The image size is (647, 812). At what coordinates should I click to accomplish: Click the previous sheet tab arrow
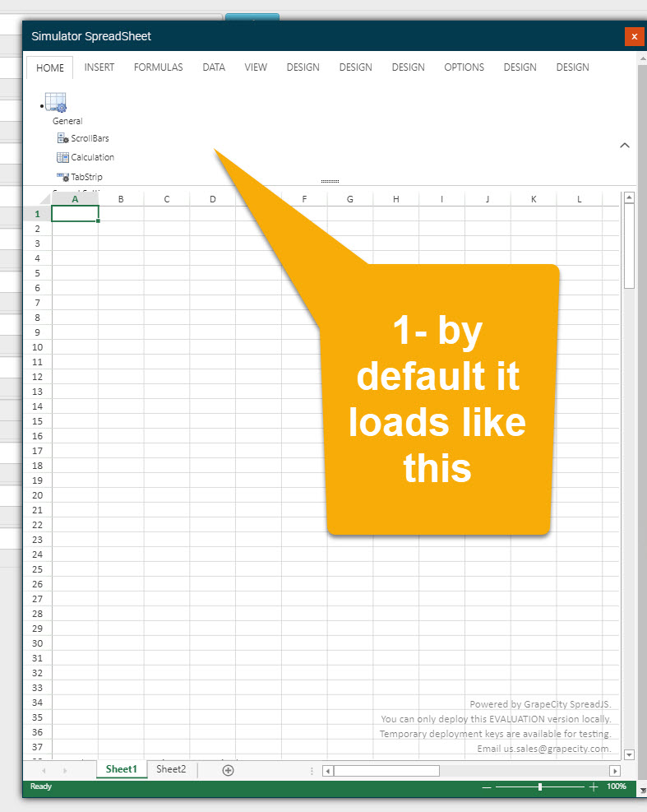coord(44,771)
